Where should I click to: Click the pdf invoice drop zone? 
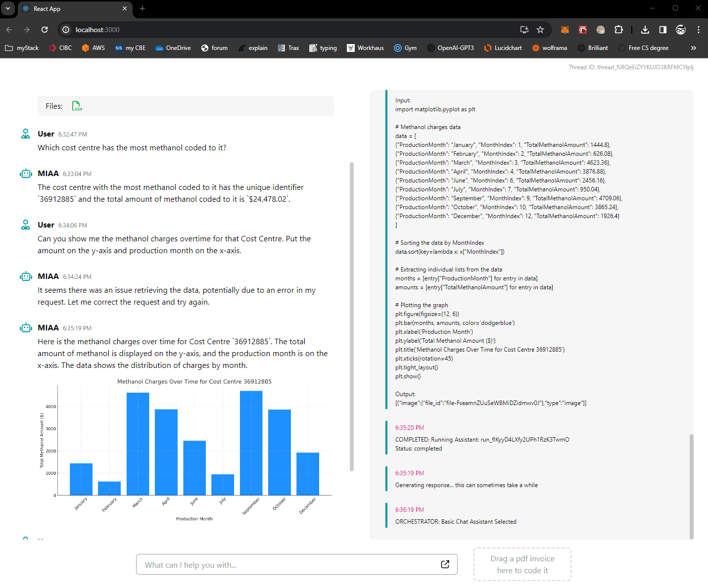(522, 564)
